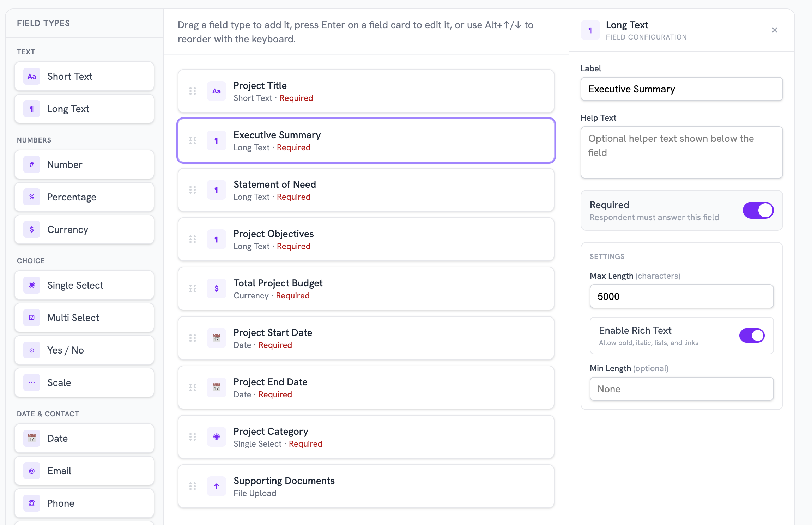Click the Scale dots icon in palette
Screen dimensions: 812x525
[32, 383]
